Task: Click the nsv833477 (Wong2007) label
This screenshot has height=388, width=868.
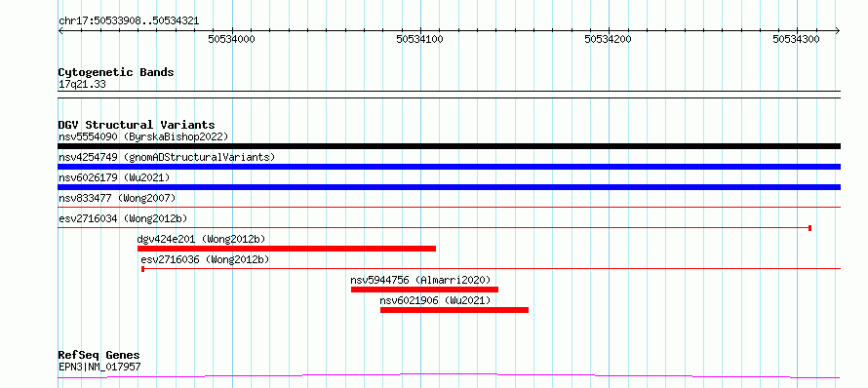Action: coord(117,198)
